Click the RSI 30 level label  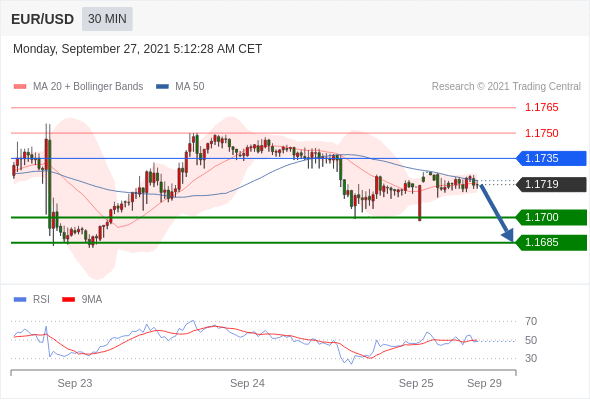pyautogui.click(x=531, y=358)
